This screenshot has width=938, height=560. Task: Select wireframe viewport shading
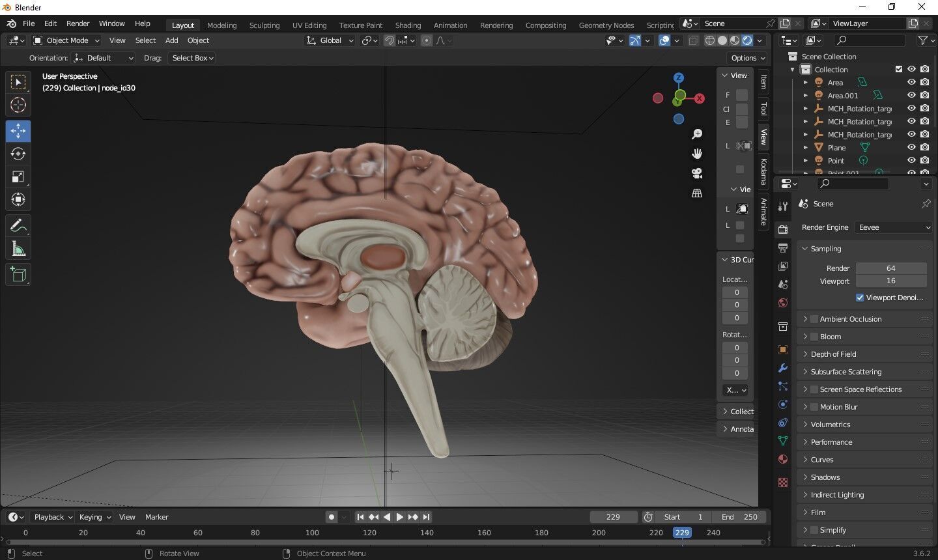pyautogui.click(x=710, y=40)
